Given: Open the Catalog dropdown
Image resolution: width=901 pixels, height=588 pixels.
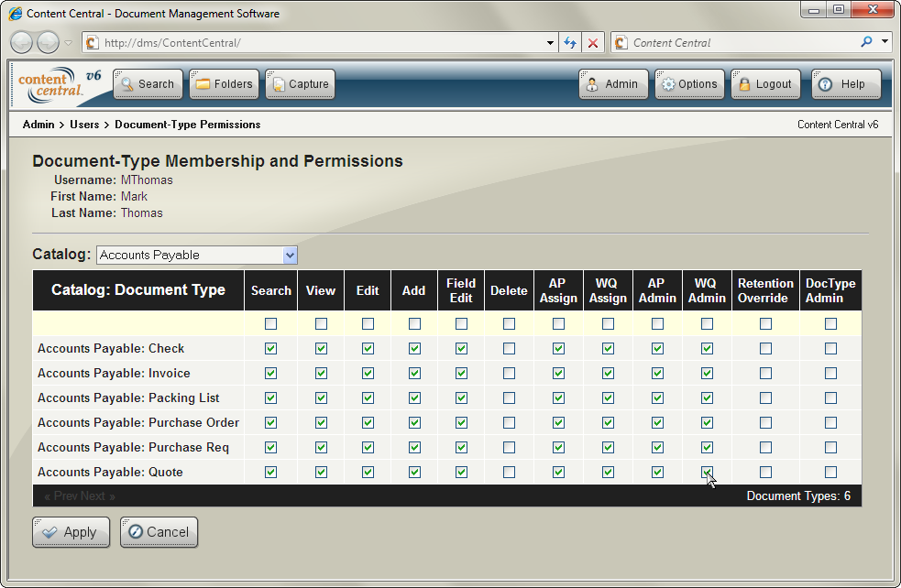Looking at the screenshot, I should 196,255.
